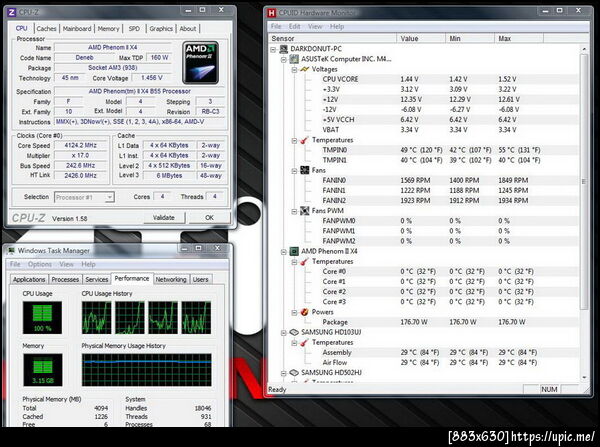The image size is (600, 447).
Task: Open the Users tab in Task Manager
Action: click(x=201, y=279)
